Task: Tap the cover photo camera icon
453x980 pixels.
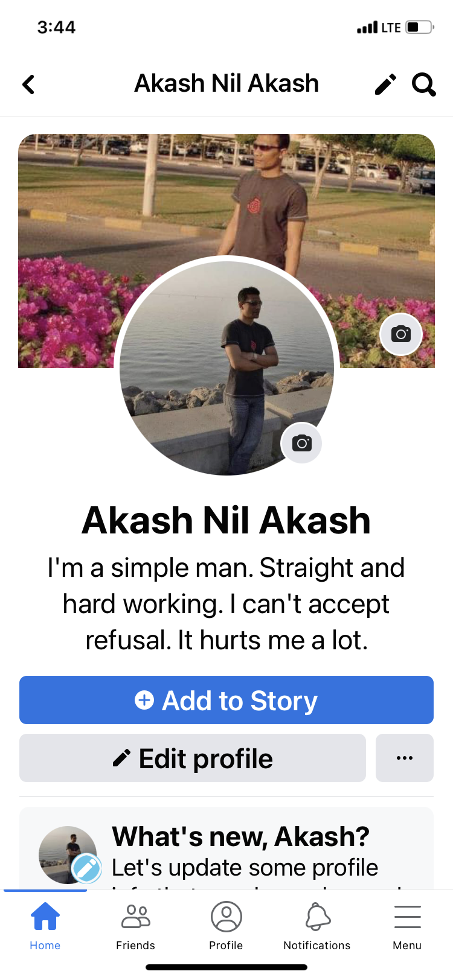Action: tap(401, 334)
